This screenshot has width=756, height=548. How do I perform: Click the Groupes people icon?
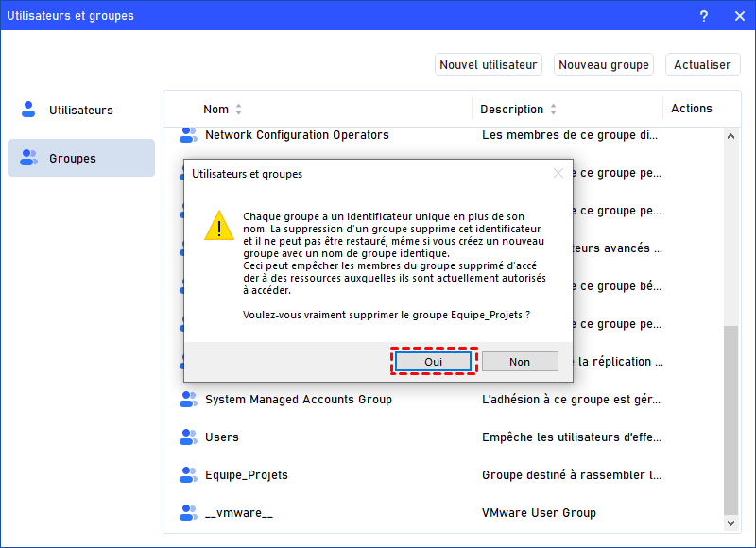[x=28, y=158]
